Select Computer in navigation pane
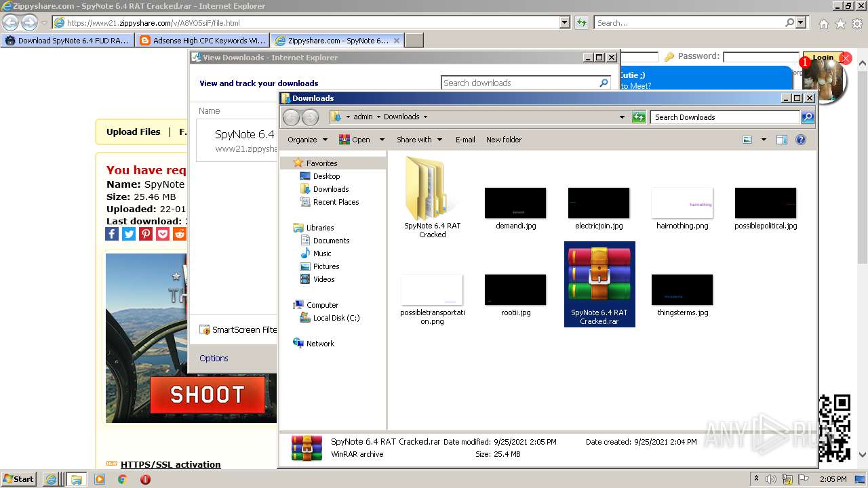 pos(321,305)
